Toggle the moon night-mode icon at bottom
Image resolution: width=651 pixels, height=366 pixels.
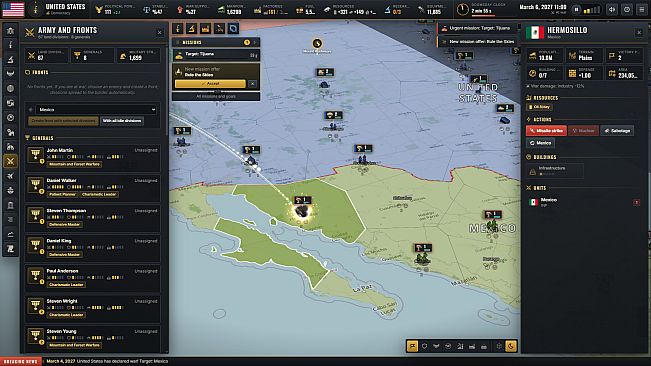pyautogui.click(x=511, y=346)
